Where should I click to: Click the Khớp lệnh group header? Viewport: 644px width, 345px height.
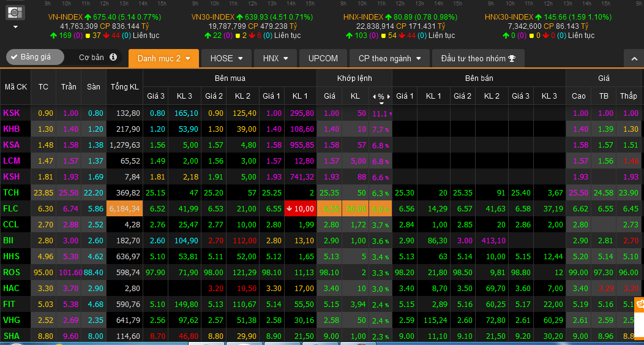[354, 78]
